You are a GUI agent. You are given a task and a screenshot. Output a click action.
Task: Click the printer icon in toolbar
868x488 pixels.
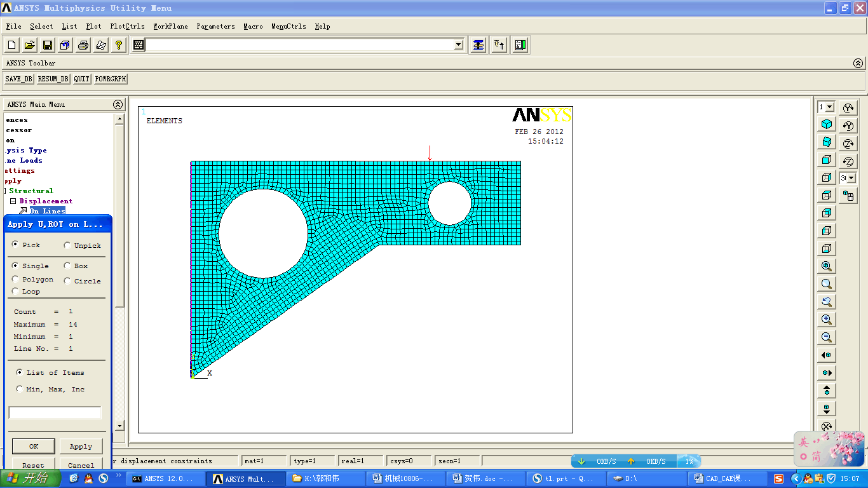(x=83, y=45)
